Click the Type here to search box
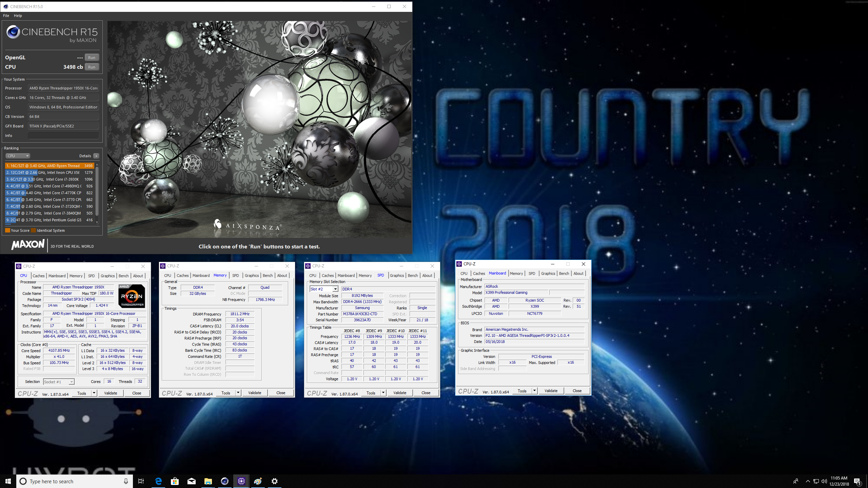This screenshot has width=868, height=488. 75,481
